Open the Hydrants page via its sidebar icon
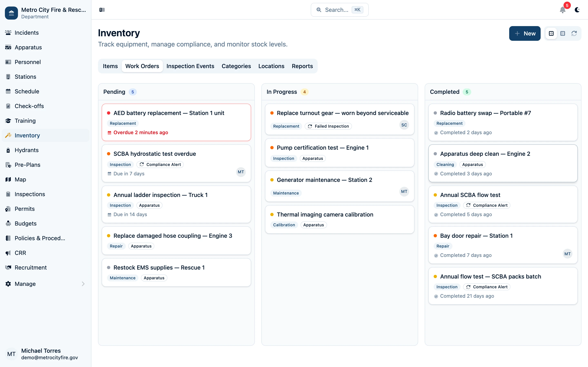Screen dimensions: 588x367 pos(8,150)
